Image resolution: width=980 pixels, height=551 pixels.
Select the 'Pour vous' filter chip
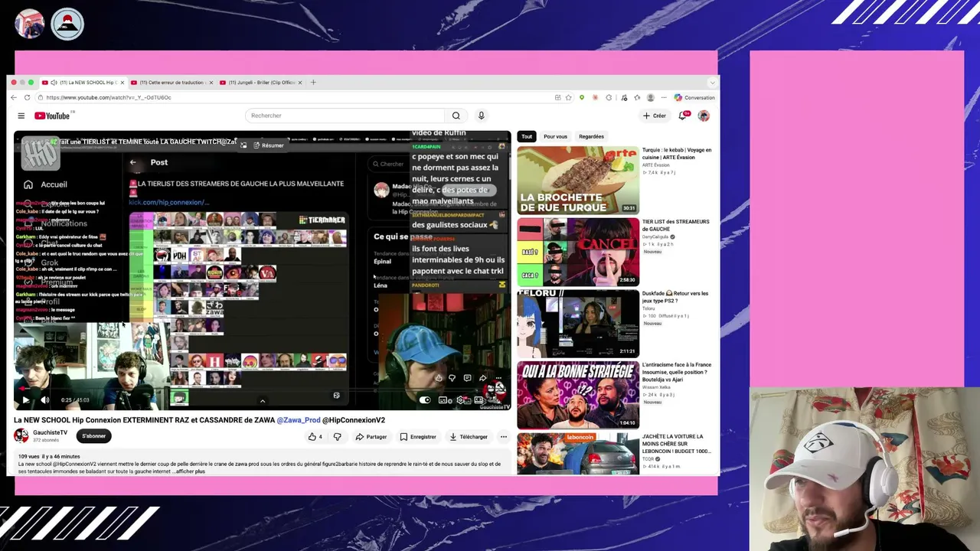(x=555, y=136)
